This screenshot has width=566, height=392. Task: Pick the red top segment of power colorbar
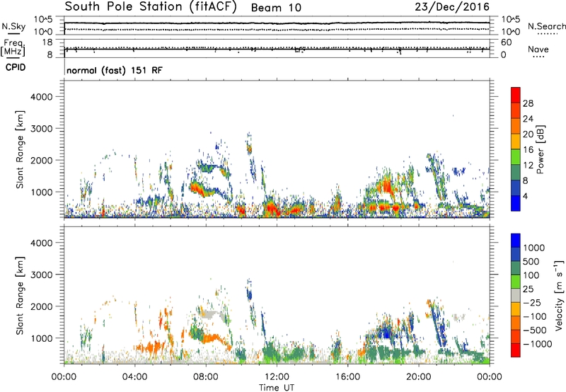tap(516, 96)
